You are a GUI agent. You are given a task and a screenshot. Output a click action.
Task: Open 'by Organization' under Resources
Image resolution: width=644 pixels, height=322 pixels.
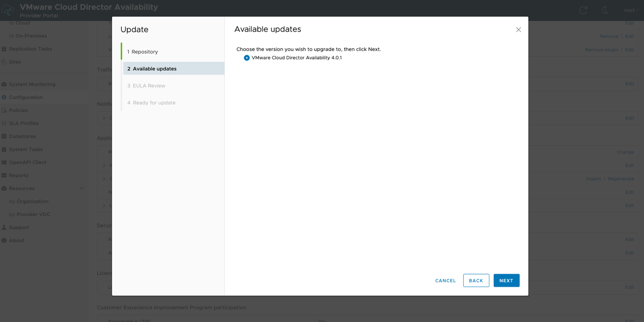tap(29, 201)
